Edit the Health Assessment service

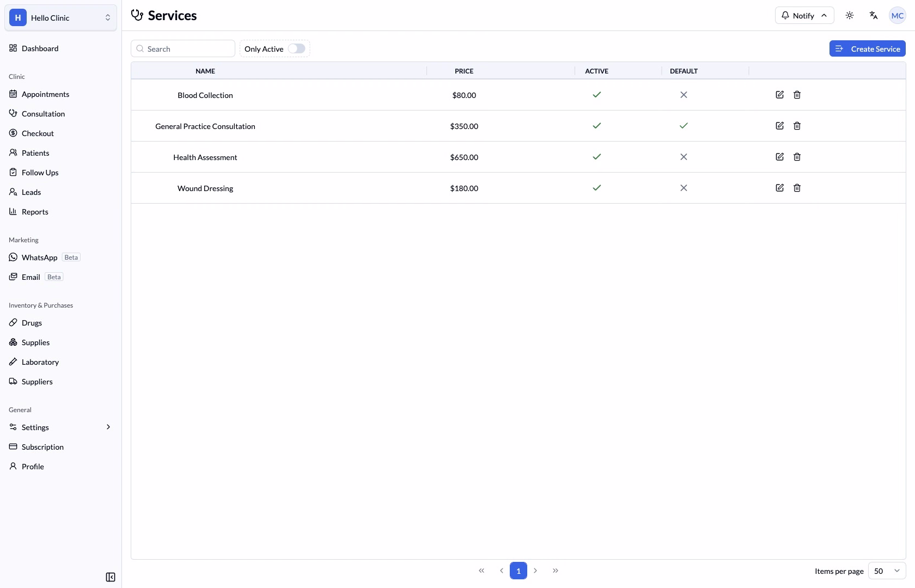779,157
